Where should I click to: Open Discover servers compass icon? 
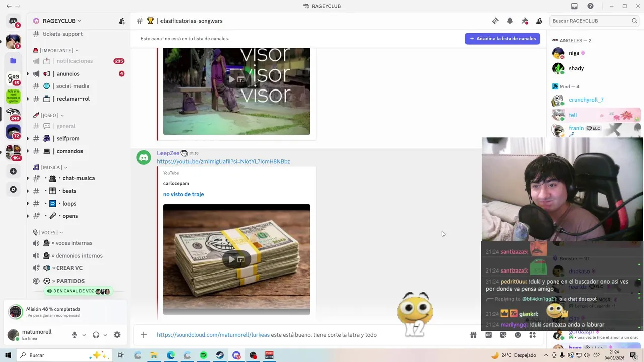click(13, 189)
